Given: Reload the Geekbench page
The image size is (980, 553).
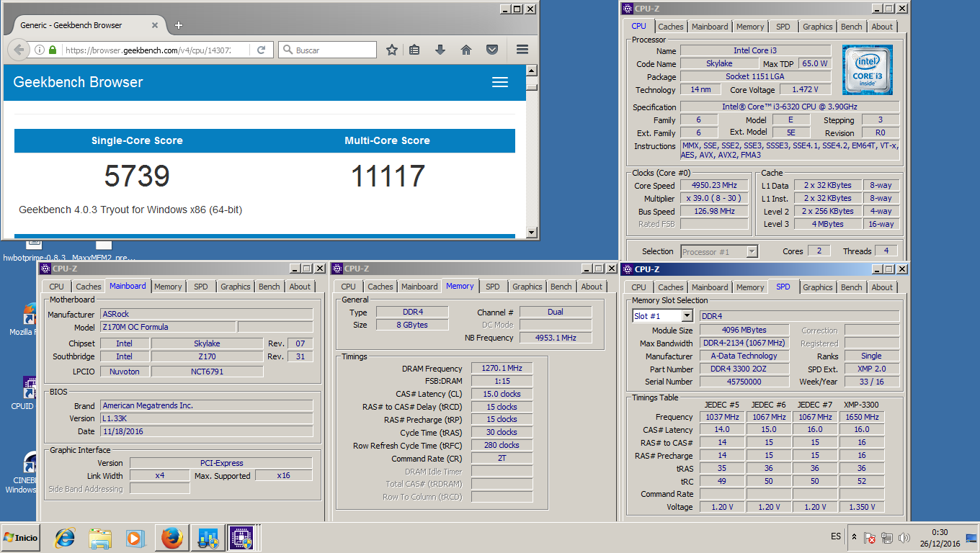Looking at the screenshot, I should coord(261,50).
